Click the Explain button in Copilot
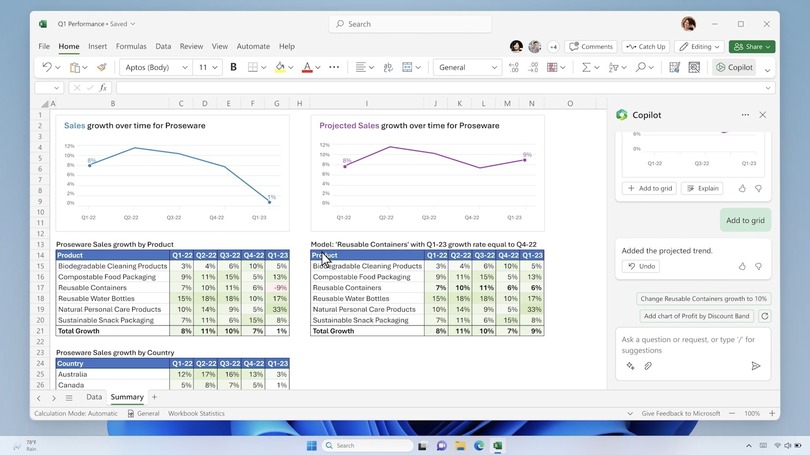The width and height of the screenshot is (810, 455). [x=703, y=189]
